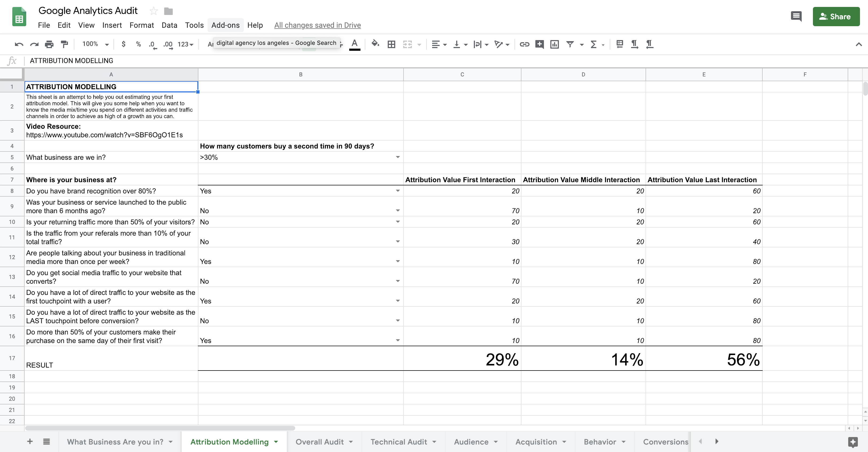Click the green Share button

pos(836,17)
